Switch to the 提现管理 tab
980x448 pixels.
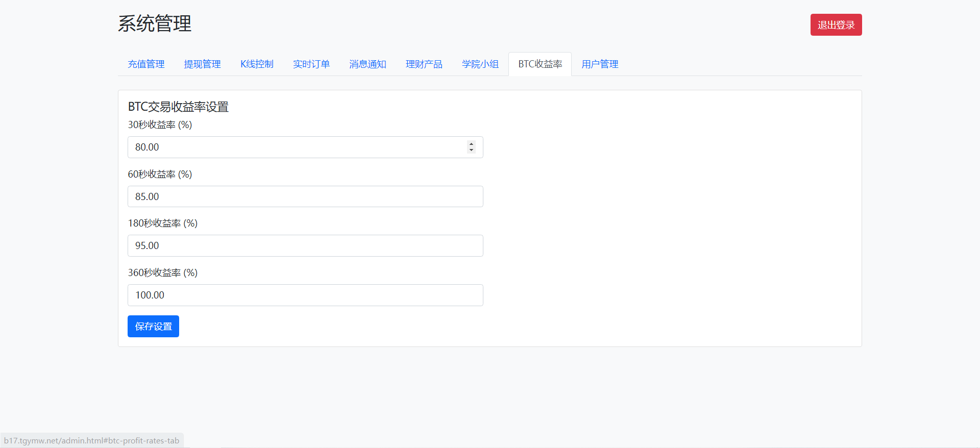pyautogui.click(x=202, y=64)
